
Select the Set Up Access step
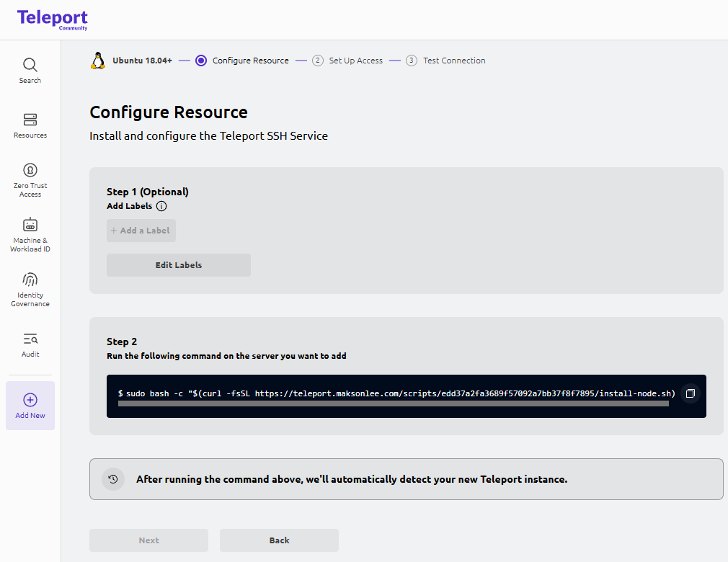pyautogui.click(x=355, y=61)
